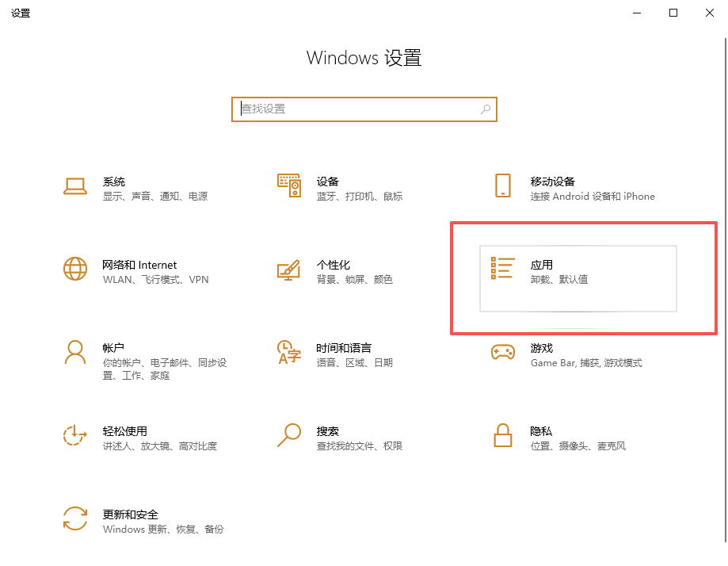Click the text 显示、声音、通知、电源
The height and width of the screenshot is (566, 728).
(155, 197)
